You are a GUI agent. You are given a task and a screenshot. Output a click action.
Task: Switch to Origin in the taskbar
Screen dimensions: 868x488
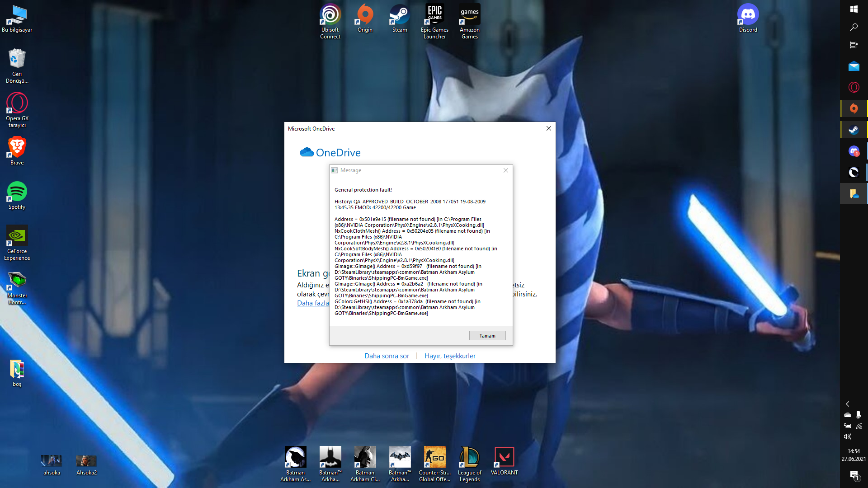point(854,108)
